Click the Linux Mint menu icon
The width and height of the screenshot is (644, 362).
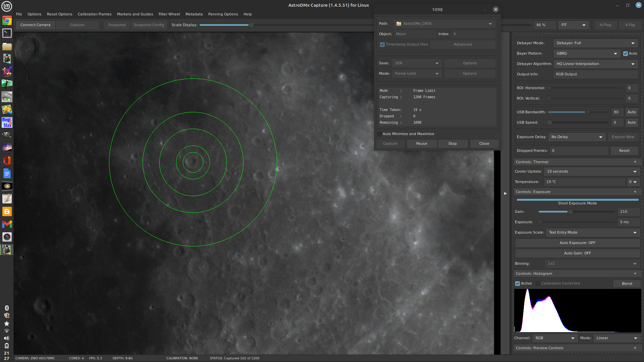7,6
